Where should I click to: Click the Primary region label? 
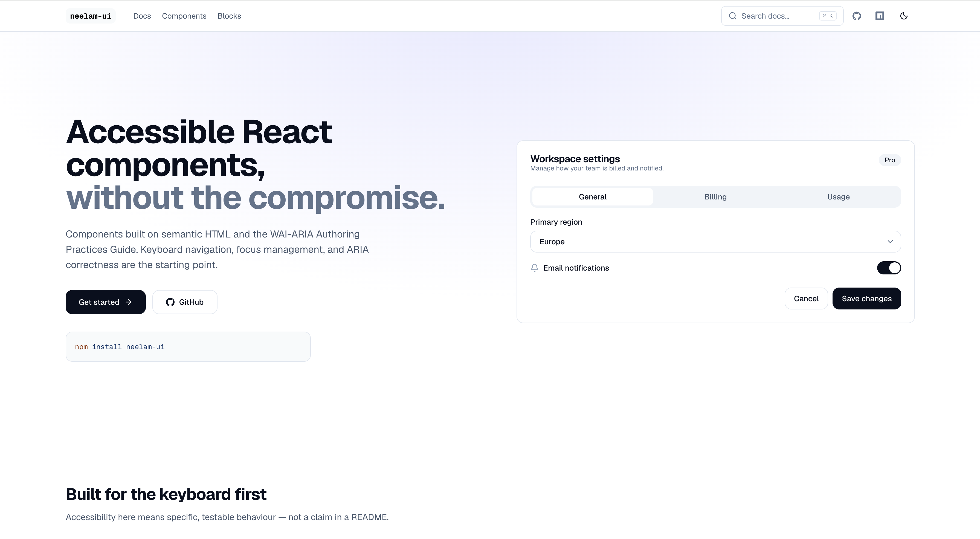tap(556, 222)
